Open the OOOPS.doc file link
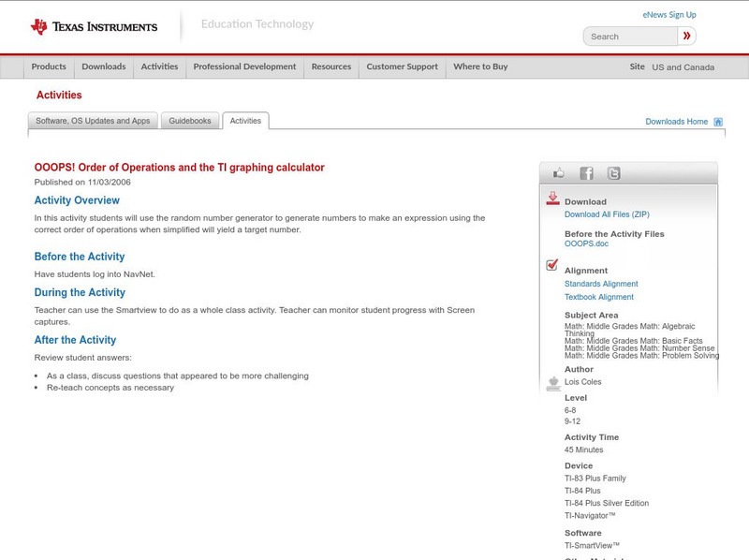The image size is (749, 560). point(586,243)
